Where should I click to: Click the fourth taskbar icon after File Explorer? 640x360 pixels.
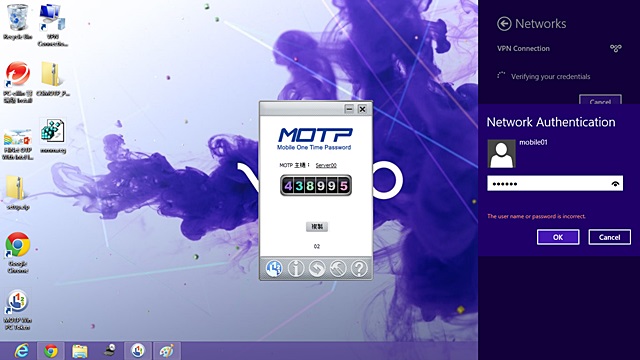coord(109,351)
